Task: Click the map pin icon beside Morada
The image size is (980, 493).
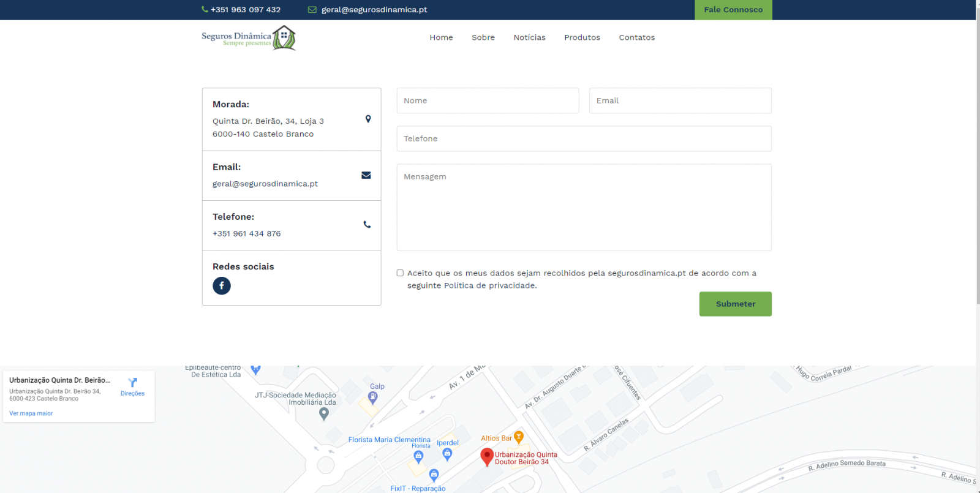Action: click(368, 119)
